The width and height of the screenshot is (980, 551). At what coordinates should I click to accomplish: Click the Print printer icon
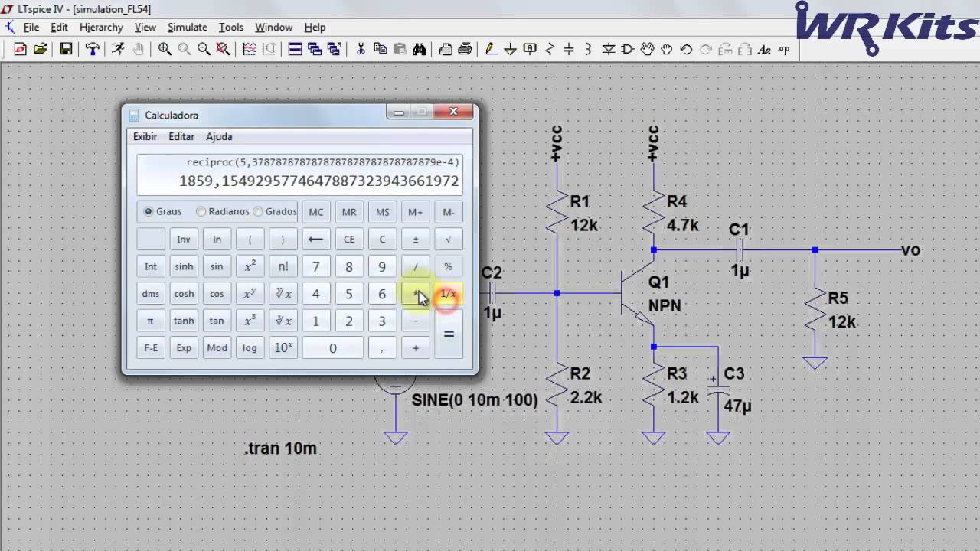(x=465, y=49)
